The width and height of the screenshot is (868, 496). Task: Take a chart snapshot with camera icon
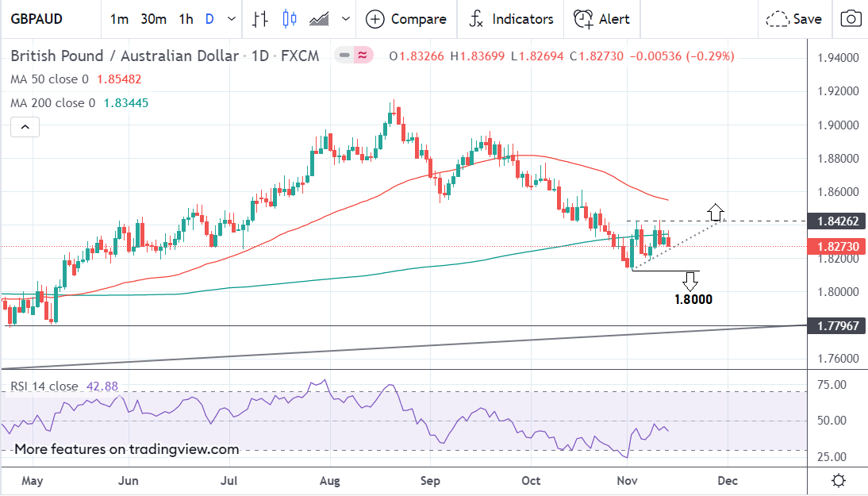[x=851, y=19]
